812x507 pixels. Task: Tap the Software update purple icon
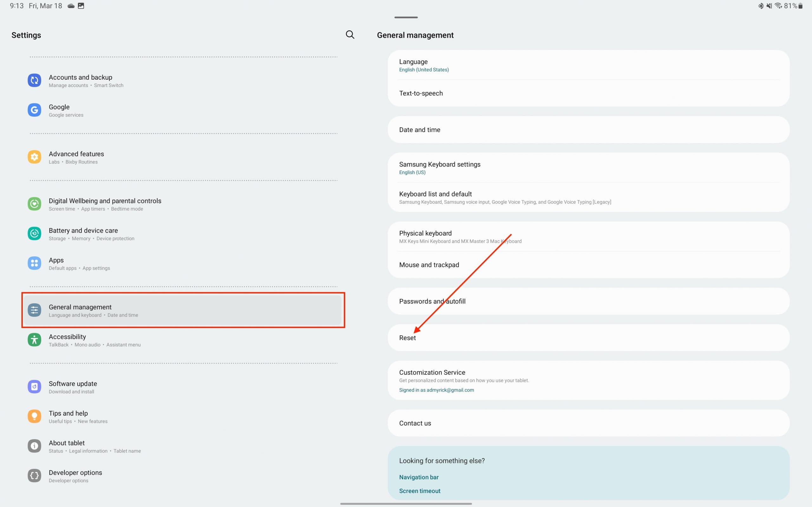[x=34, y=387]
